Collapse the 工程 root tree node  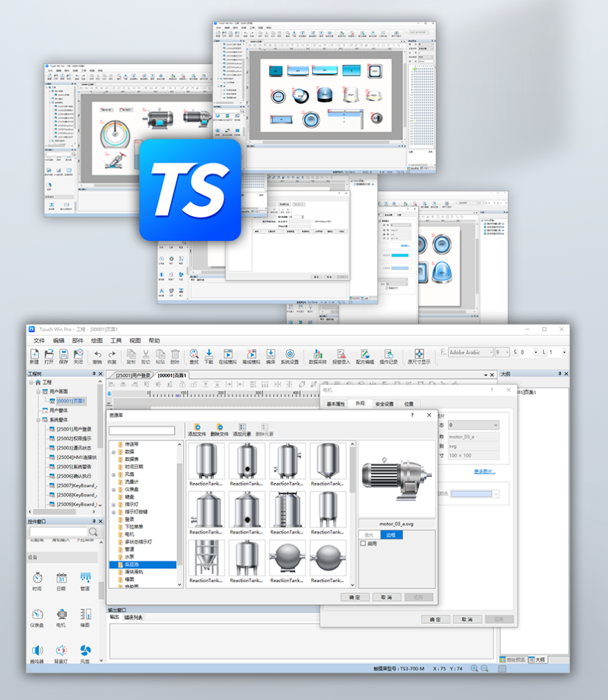click(31, 382)
